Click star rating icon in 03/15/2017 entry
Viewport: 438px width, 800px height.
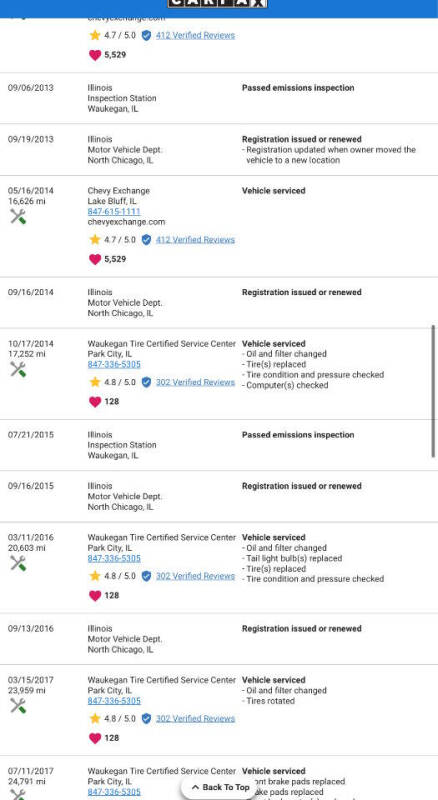point(94,718)
